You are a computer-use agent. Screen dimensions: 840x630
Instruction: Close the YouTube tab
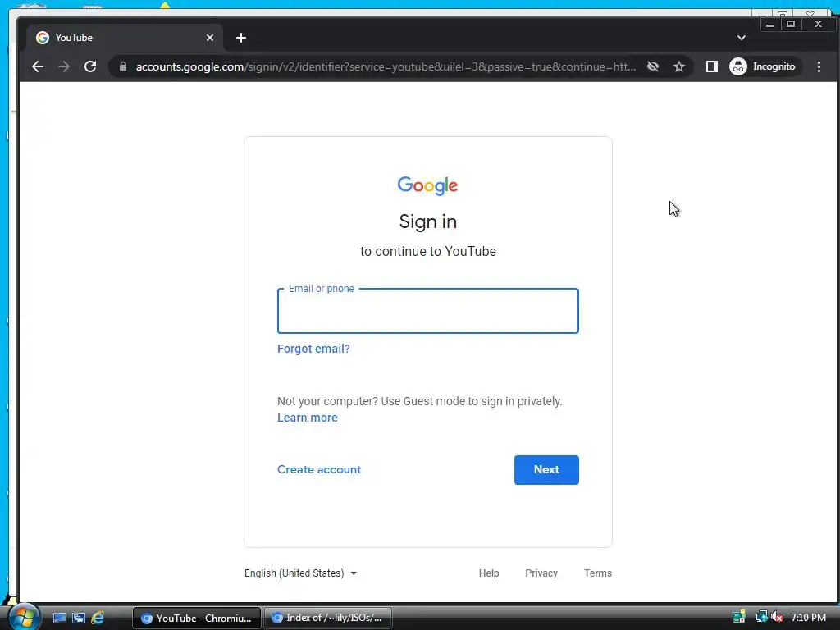(x=210, y=38)
